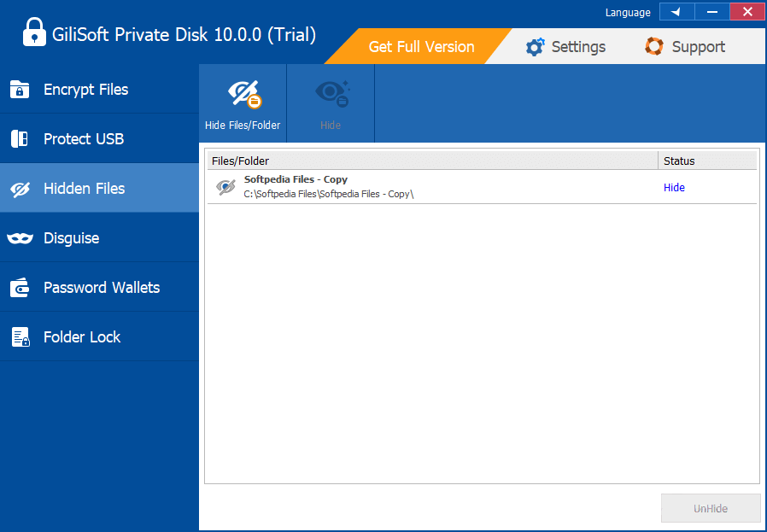Click the padlock logo in title bar
The width and height of the screenshot is (767, 532).
pos(33,35)
